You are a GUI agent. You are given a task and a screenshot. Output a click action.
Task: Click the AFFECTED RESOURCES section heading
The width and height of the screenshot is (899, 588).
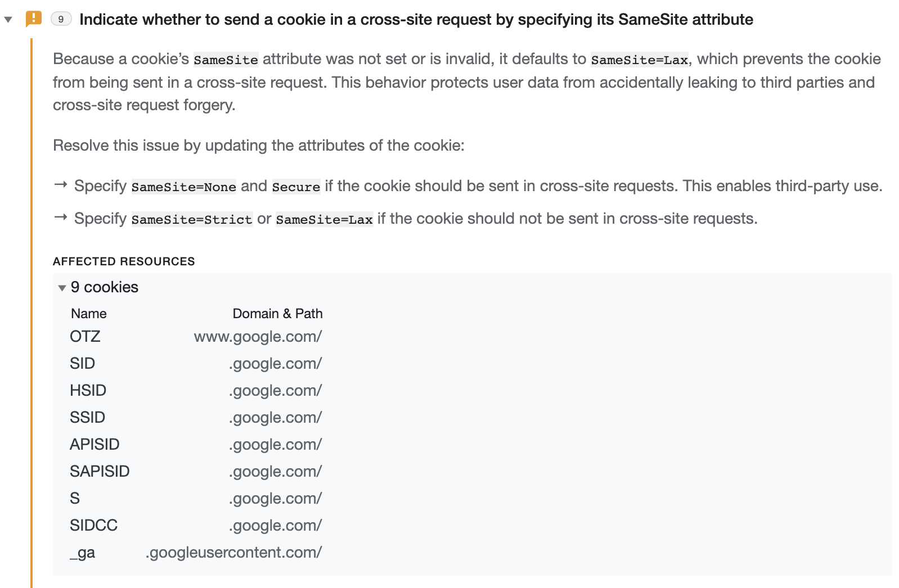tap(123, 261)
